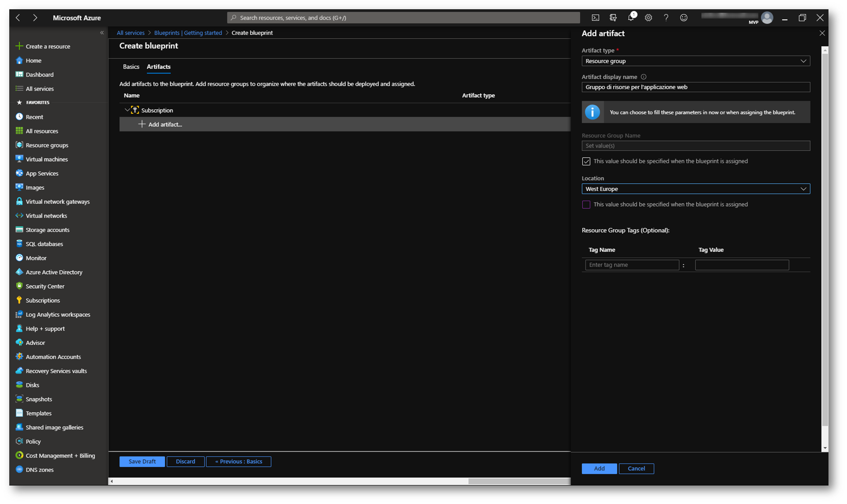Open Log Analytics workspaces in sidebar
The height and width of the screenshot is (504, 847).
pyautogui.click(x=58, y=314)
